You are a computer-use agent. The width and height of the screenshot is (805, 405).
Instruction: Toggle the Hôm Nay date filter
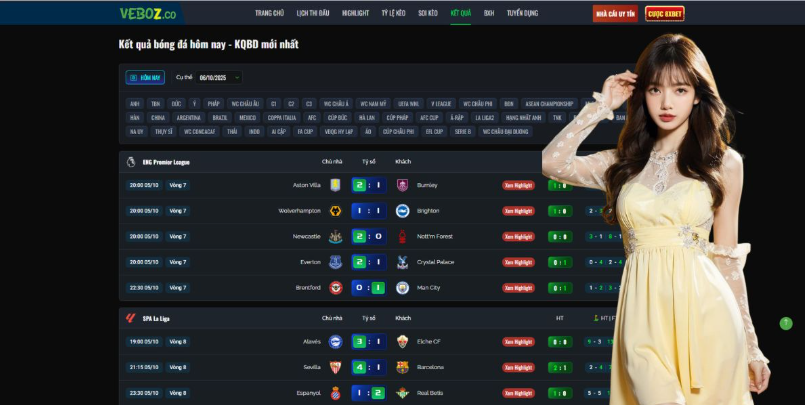145,78
